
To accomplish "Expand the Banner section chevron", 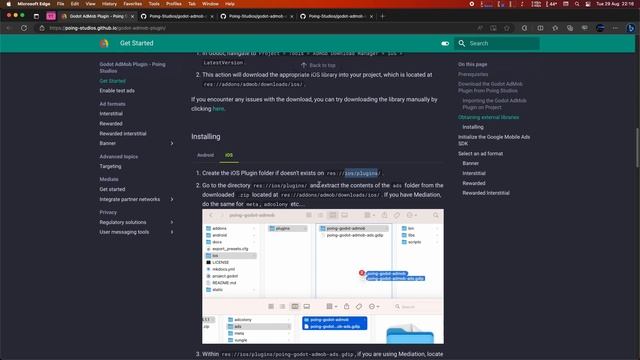I will tap(172, 144).
